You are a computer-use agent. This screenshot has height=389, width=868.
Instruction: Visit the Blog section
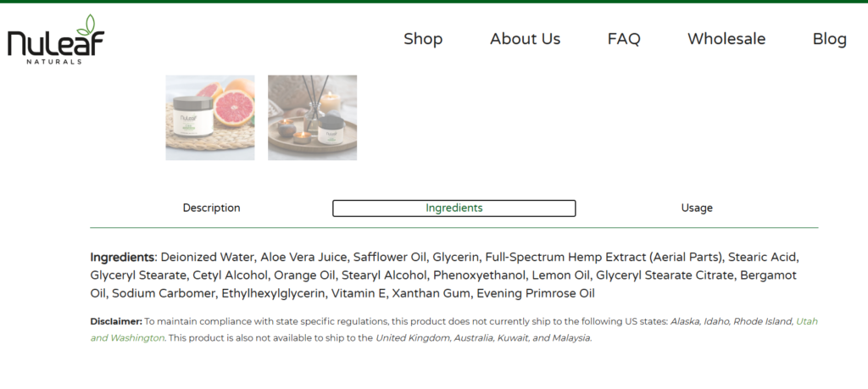coord(829,39)
